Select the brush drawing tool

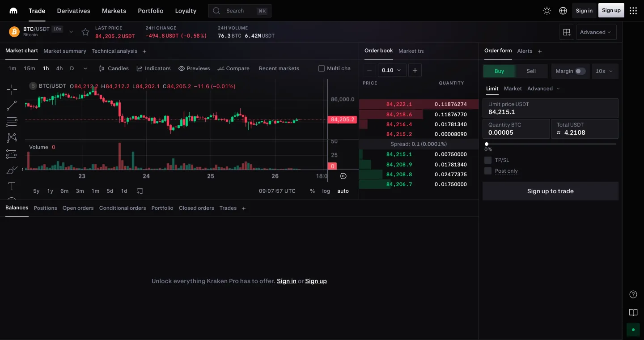12,170
